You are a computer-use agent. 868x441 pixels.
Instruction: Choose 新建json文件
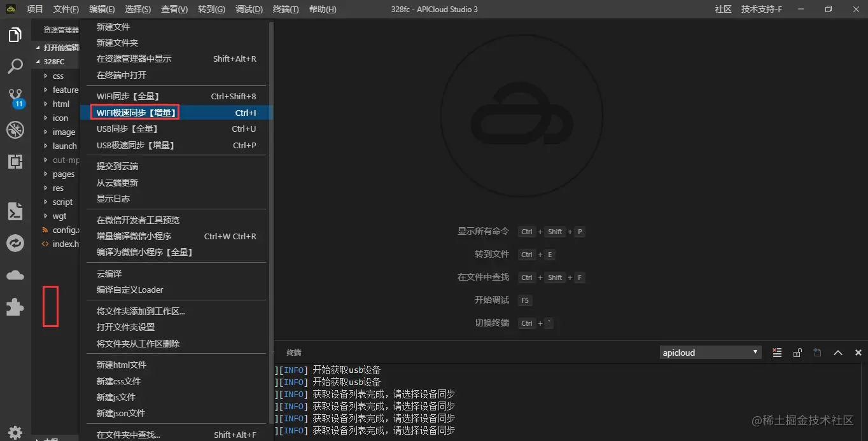[x=176, y=413]
